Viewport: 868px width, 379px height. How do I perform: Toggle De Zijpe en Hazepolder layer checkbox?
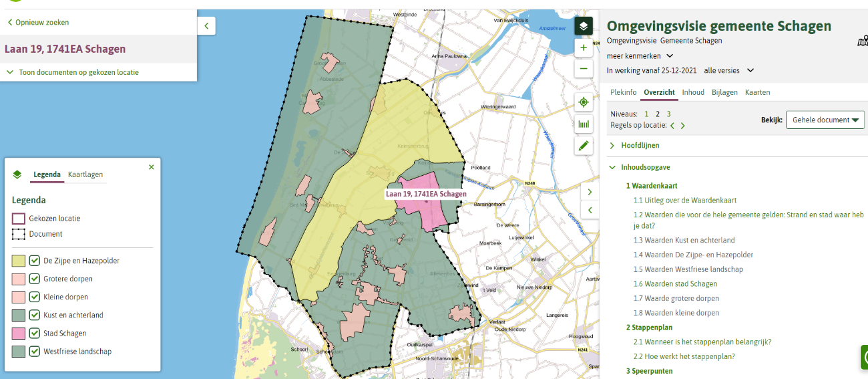click(x=35, y=261)
